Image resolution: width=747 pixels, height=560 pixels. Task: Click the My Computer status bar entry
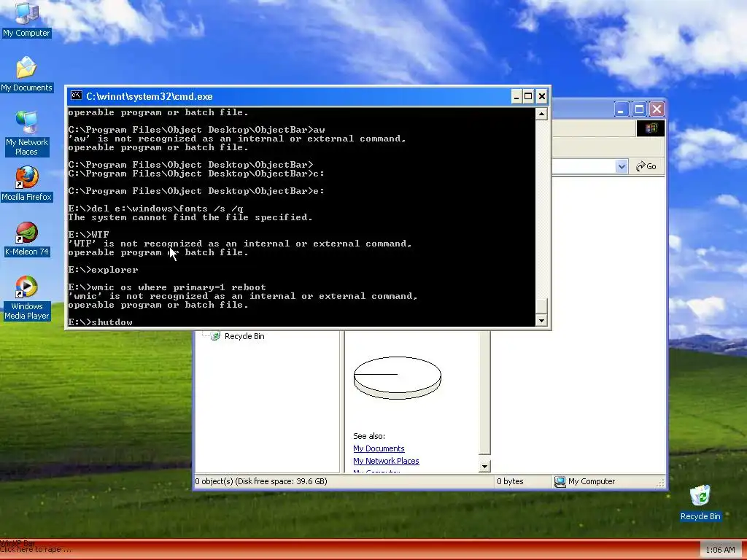coord(585,481)
